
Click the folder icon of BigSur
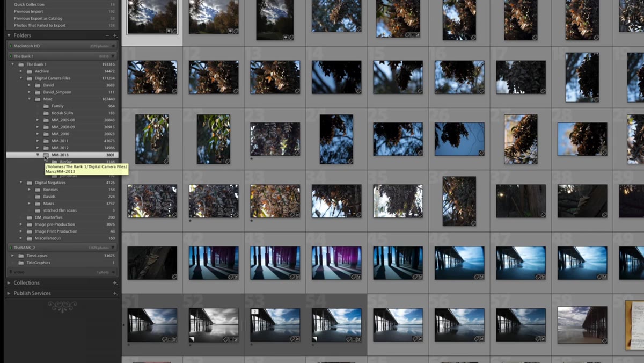tap(55, 162)
